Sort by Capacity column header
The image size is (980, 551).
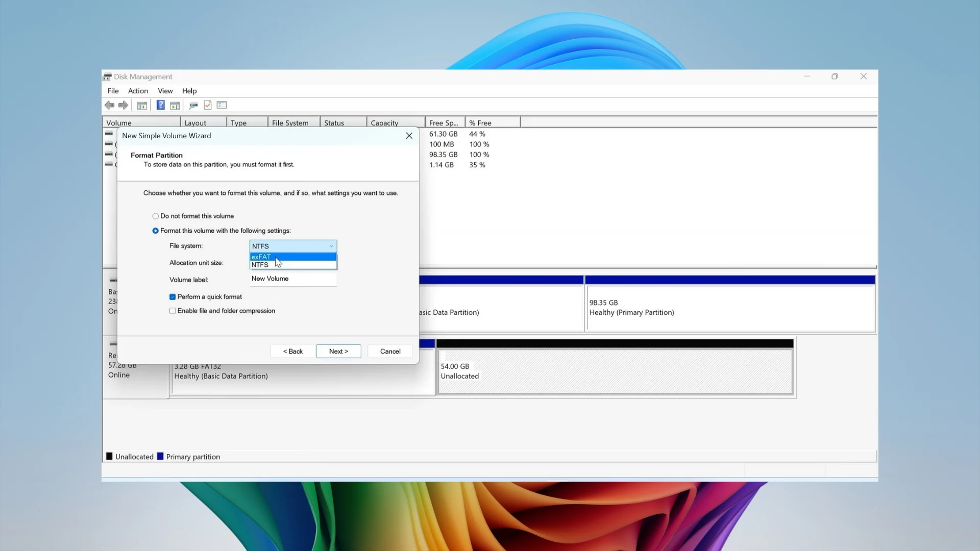click(396, 122)
